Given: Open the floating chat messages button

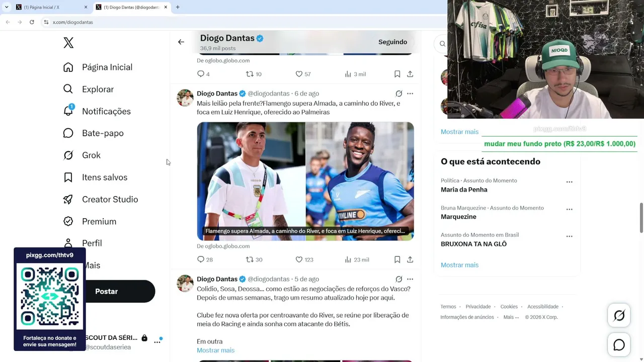Looking at the screenshot, I should (x=619, y=345).
